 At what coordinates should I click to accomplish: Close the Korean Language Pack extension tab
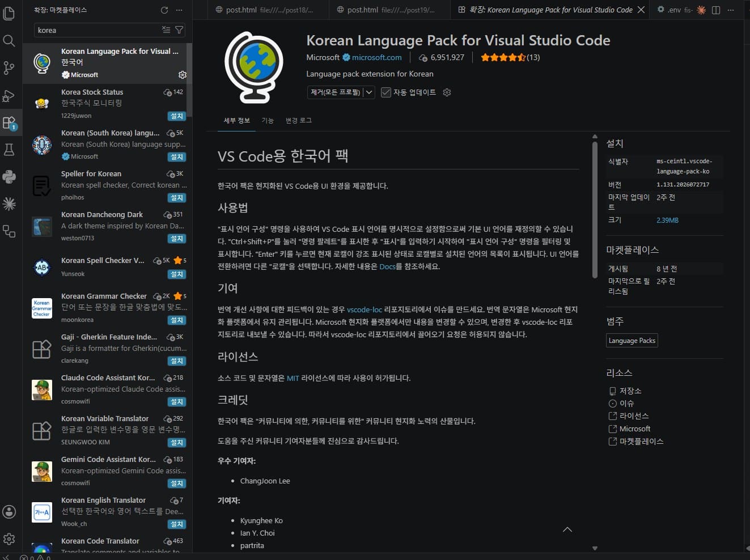click(x=641, y=10)
